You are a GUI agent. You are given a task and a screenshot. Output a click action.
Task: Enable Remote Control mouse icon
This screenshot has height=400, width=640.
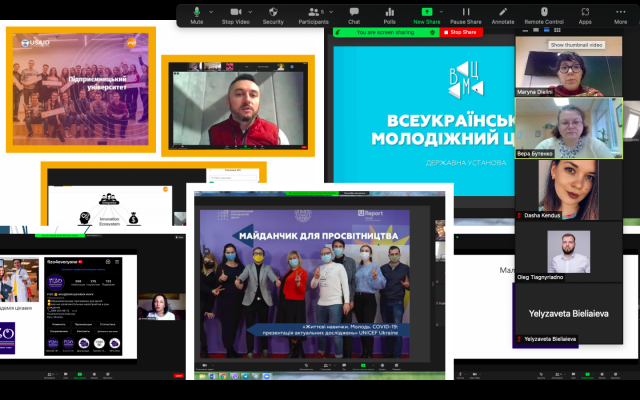(x=544, y=16)
